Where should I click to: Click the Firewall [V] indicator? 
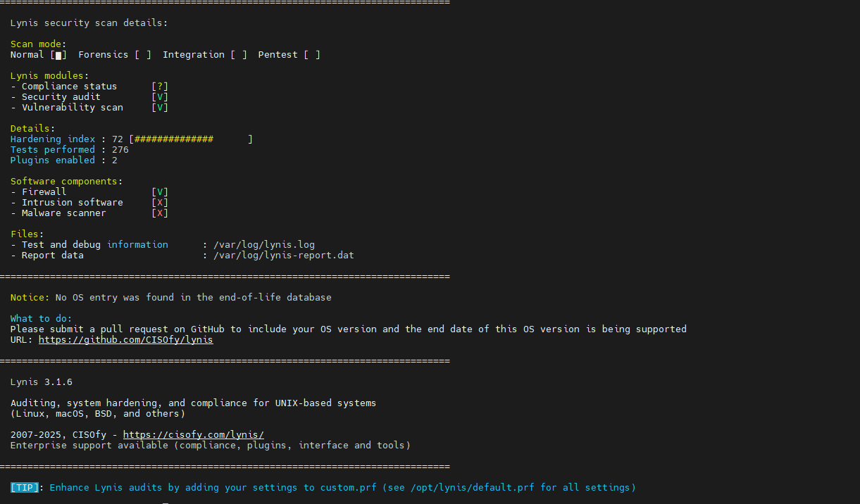coord(160,192)
